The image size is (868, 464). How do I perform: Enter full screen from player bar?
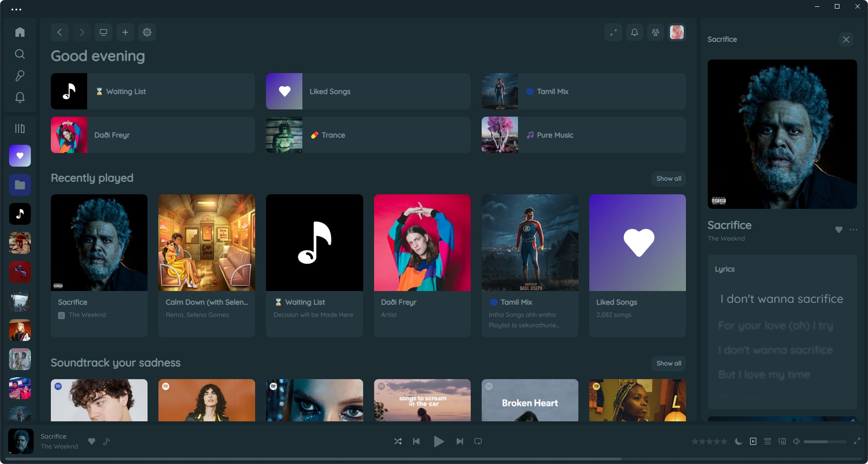coord(857,441)
